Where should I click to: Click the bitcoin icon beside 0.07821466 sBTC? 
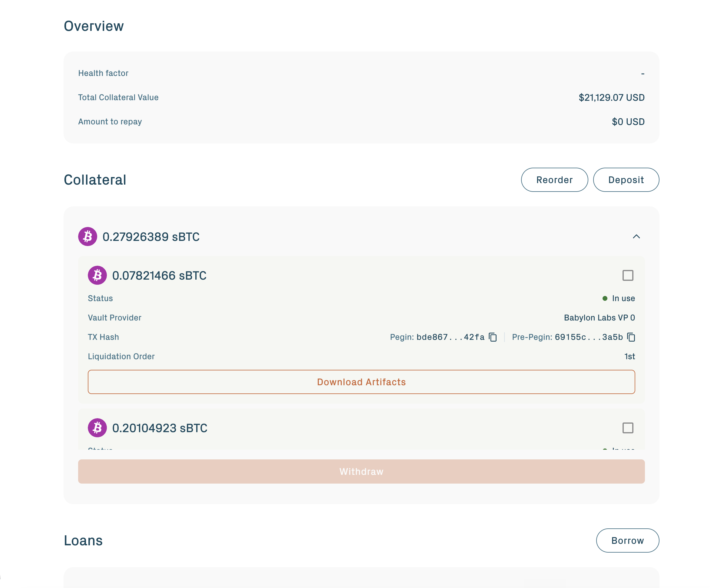pos(97,275)
